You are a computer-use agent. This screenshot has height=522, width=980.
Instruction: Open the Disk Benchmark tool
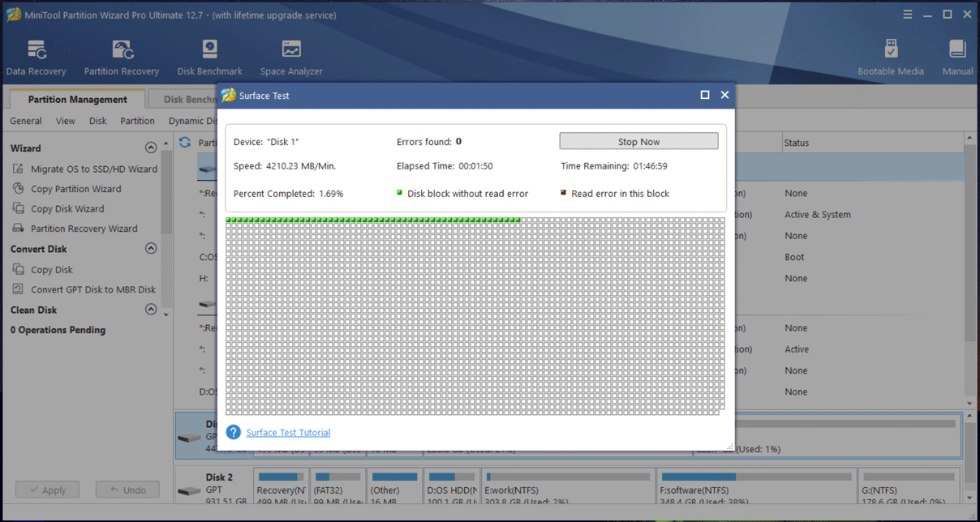(x=209, y=58)
